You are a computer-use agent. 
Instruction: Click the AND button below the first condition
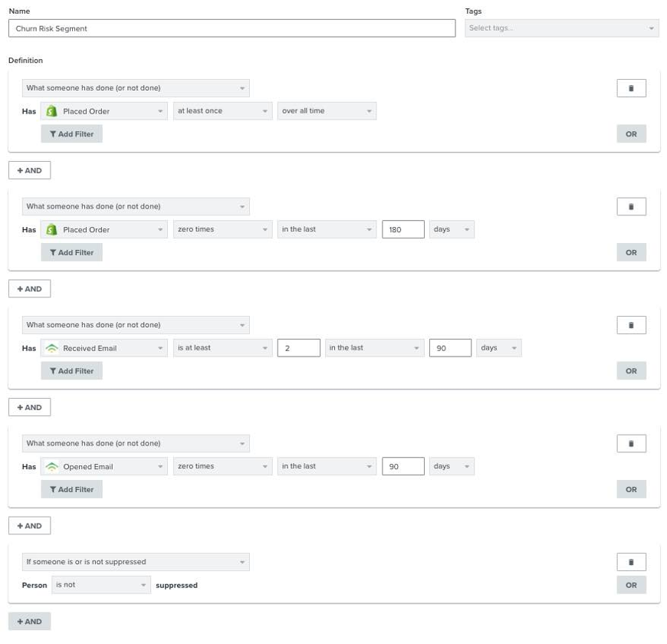(29, 170)
